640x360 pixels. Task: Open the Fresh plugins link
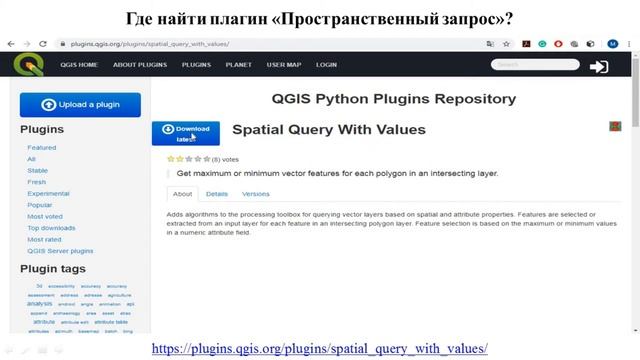(x=36, y=182)
